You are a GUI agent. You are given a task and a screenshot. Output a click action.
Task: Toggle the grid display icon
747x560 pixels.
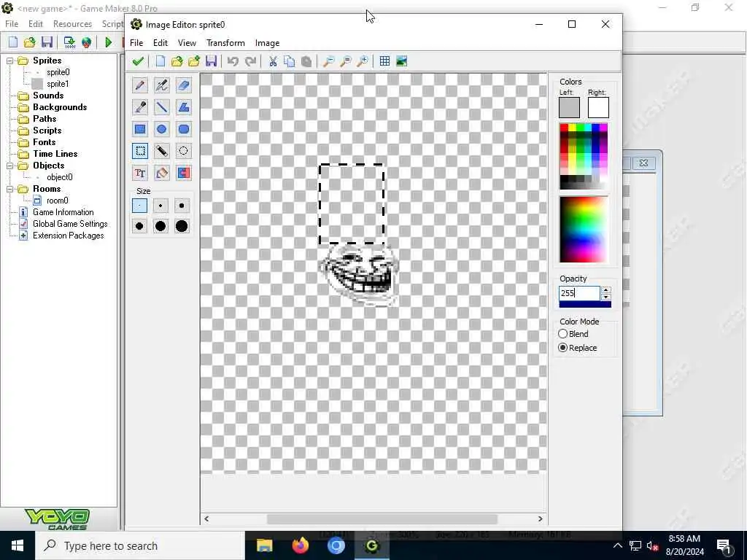point(384,61)
